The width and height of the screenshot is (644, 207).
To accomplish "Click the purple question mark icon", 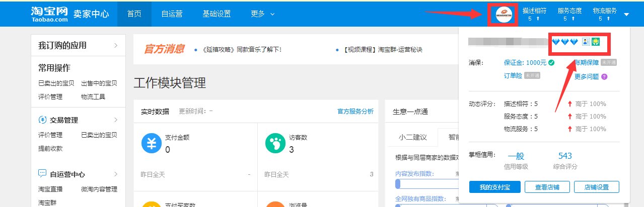I will click(604, 76).
